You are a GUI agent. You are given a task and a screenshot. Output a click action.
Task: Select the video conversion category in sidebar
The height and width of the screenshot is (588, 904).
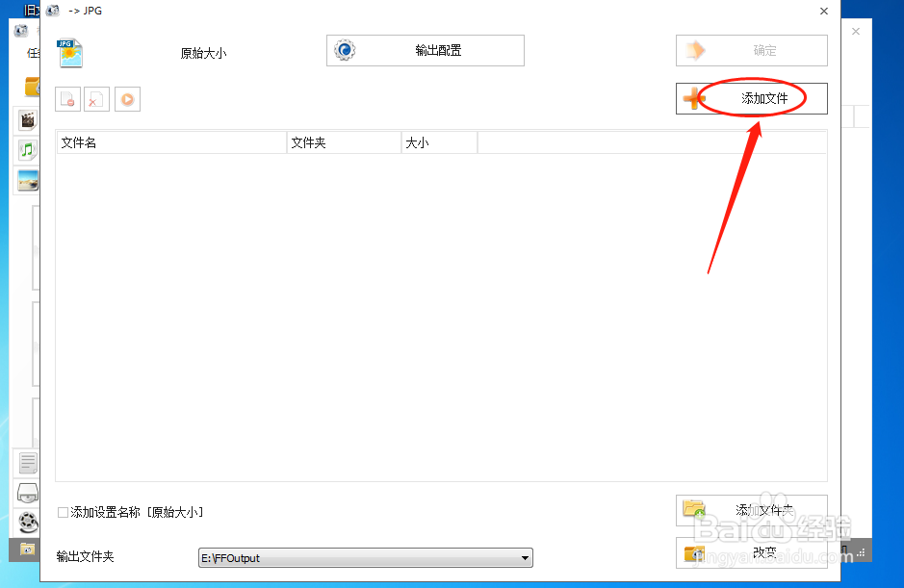tap(26, 119)
